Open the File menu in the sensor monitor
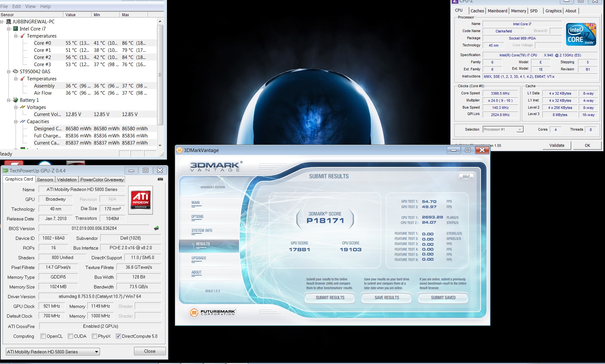 click(x=4, y=6)
